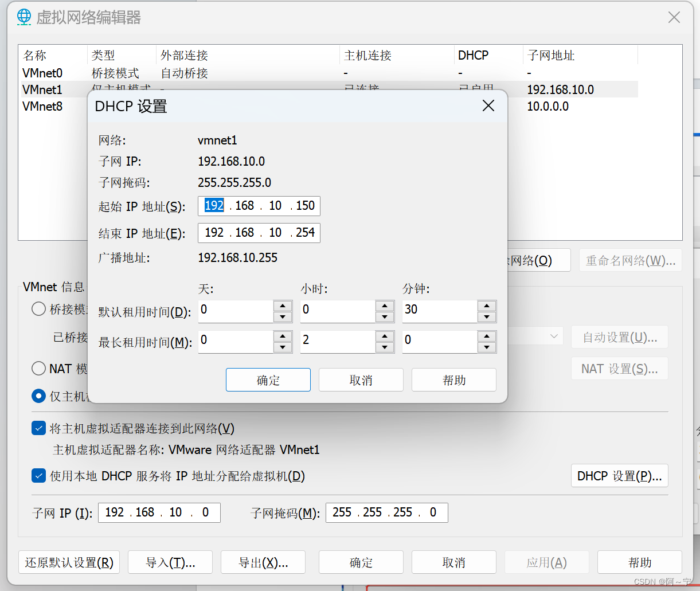Decrease 默认租用时间 minutes spinner down arrow
The width and height of the screenshot is (700, 591).
tap(487, 317)
